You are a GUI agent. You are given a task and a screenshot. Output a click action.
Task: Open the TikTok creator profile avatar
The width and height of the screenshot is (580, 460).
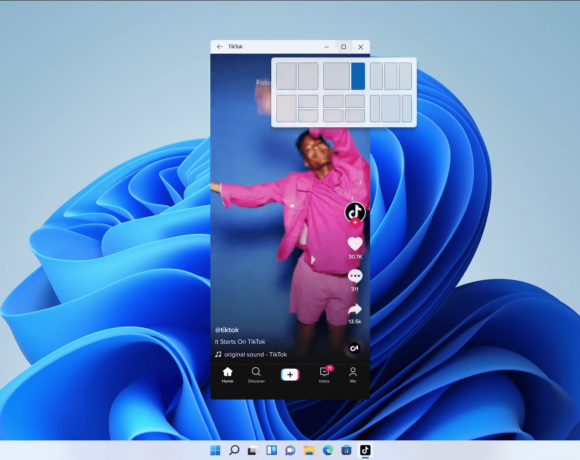point(355,212)
